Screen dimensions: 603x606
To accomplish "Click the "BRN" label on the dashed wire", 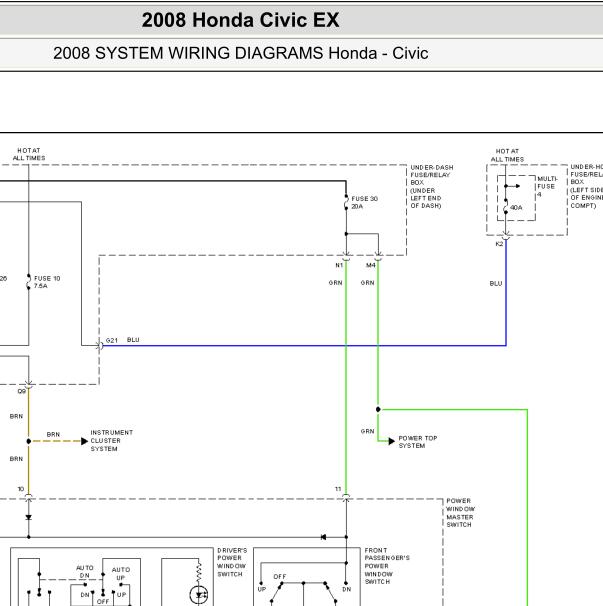I will tap(53, 434).
